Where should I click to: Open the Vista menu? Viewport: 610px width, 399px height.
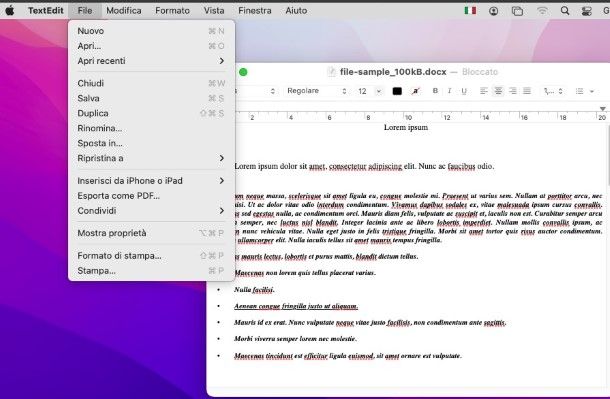[x=214, y=10]
